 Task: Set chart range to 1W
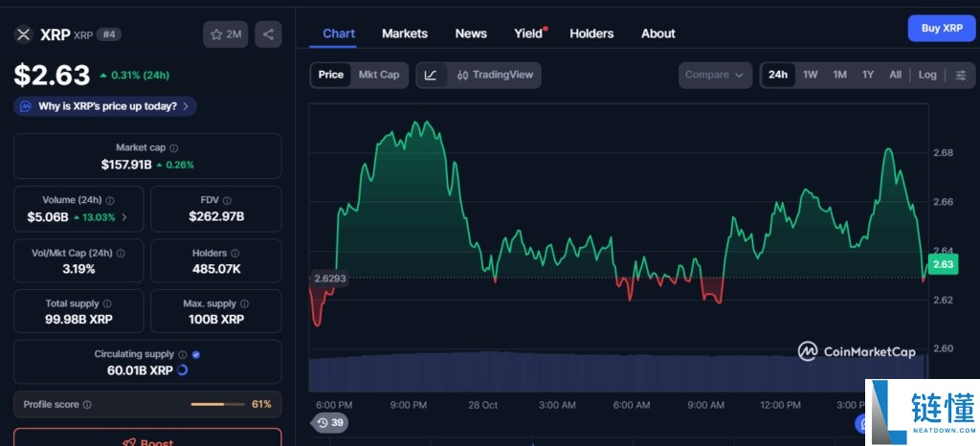coord(810,75)
